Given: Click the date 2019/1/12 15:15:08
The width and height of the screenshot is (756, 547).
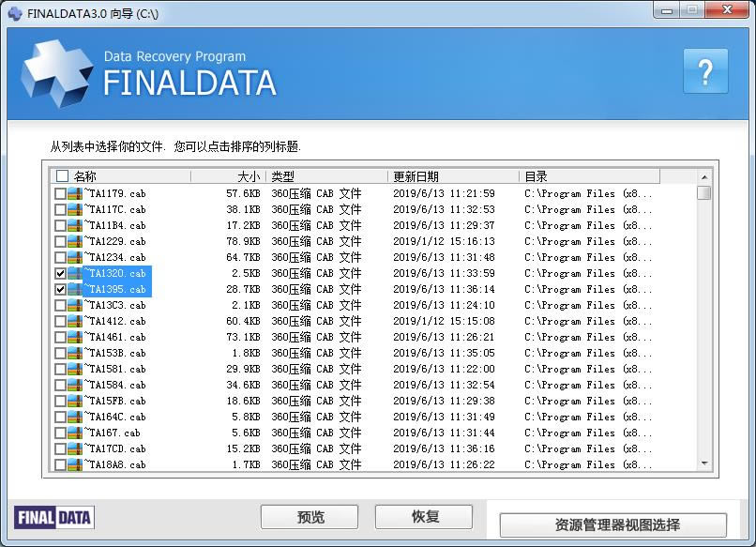Looking at the screenshot, I should pos(444,321).
